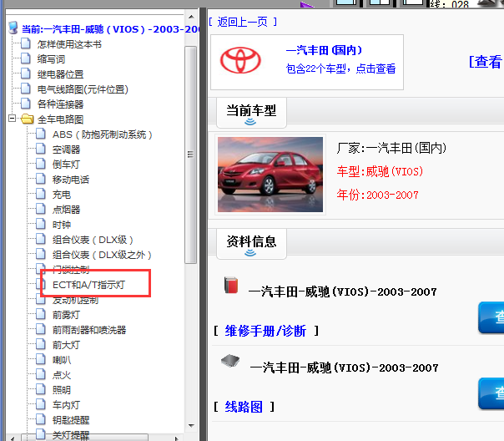Open the 维修手册/诊断 link
This screenshot has height=441, width=504.
coord(265,331)
